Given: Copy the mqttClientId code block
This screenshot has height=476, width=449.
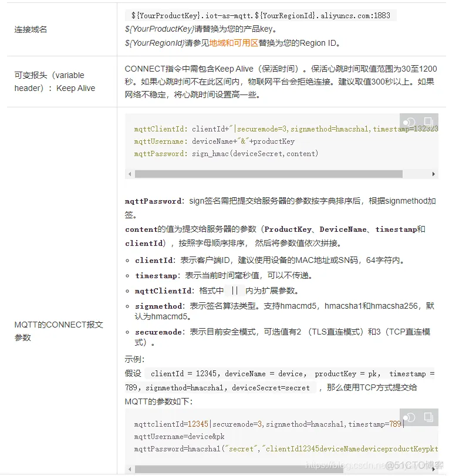Looking at the screenshot, I should 428,121.
